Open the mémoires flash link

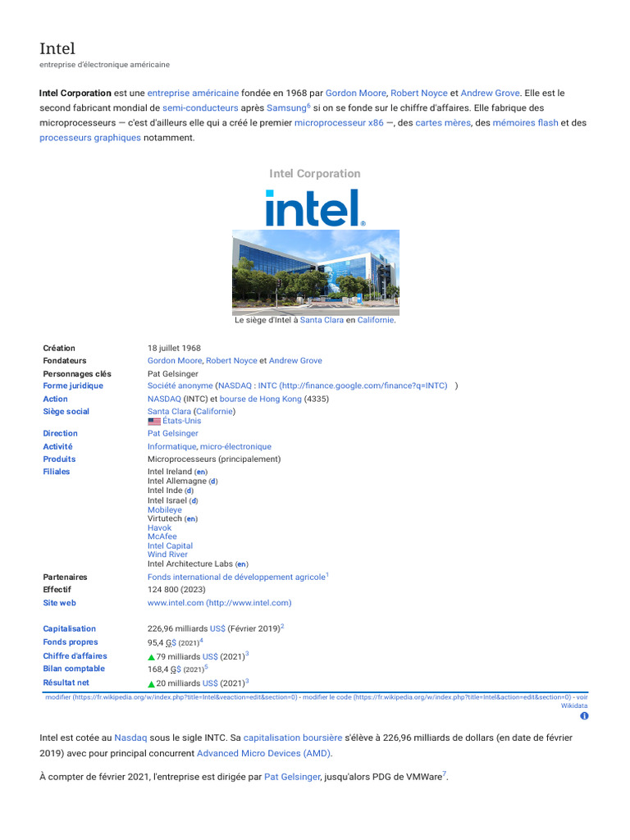coord(526,123)
